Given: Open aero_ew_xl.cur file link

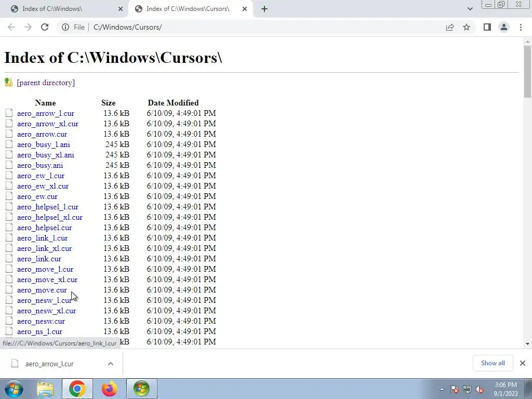Looking at the screenshot, I should coord(43,187).
